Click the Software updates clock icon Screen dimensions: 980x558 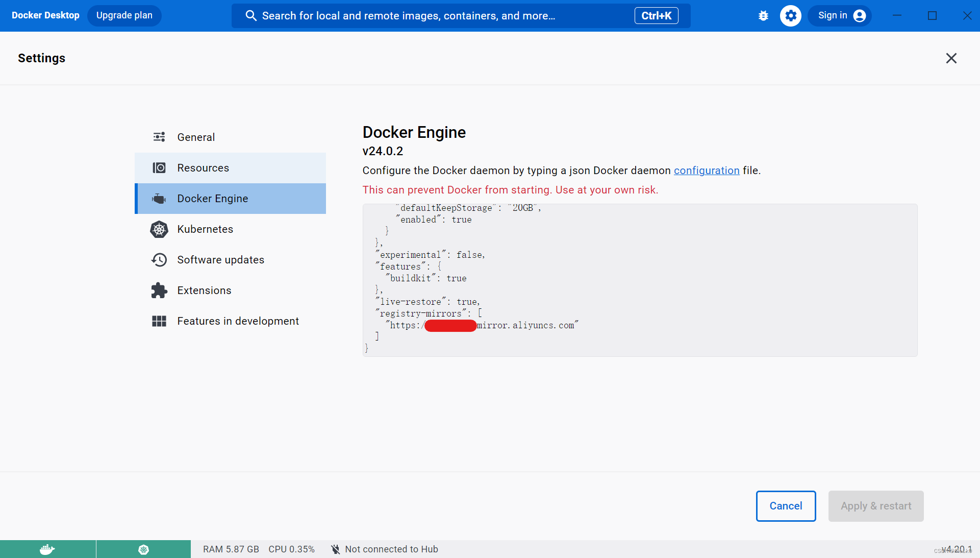pyautogui.click(x=159, y=260)
